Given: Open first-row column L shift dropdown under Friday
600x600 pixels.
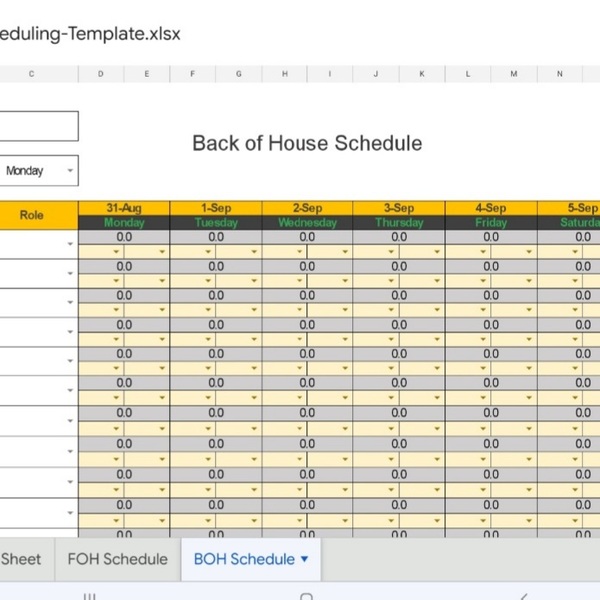Looking at the screenshot, I should click(483, 252).
